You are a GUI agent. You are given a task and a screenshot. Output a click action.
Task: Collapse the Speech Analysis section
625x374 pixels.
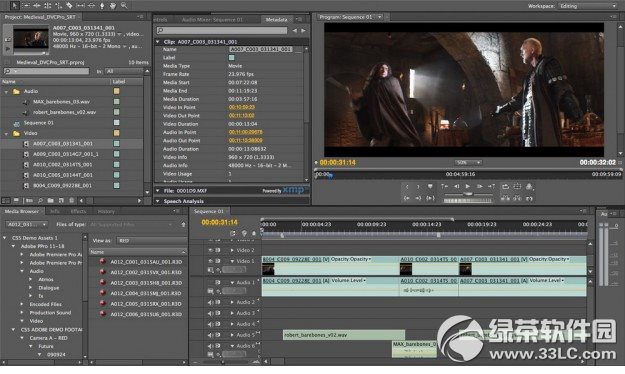[158, 201]
